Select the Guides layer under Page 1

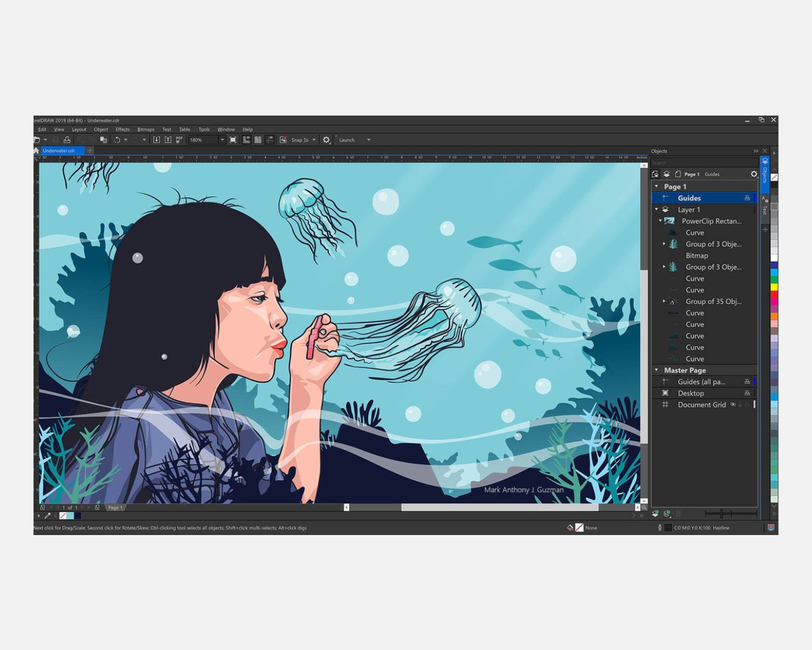[704, 198]
